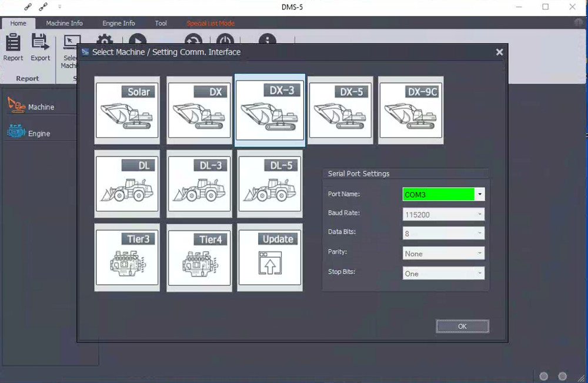Viewport: 588px width, 383px height.
Task: Open the Stop Bits dropdown
Action: pyautogui.click(x=480, y=274)
